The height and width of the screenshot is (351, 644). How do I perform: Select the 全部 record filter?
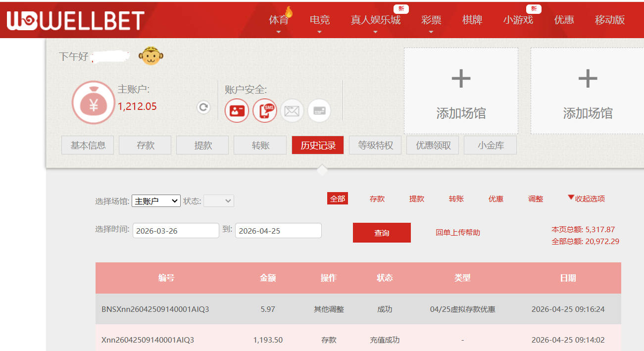(x=338, y=199)
